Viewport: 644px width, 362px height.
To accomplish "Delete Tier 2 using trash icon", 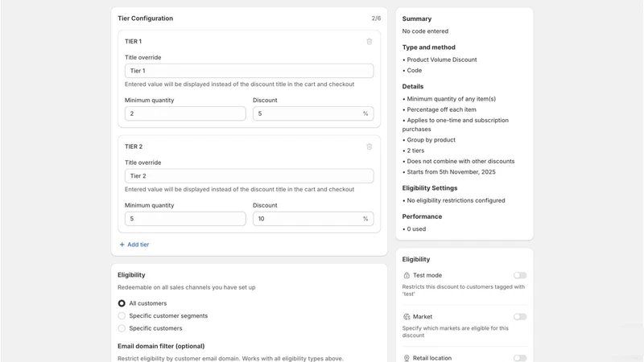I will [369, 146].
